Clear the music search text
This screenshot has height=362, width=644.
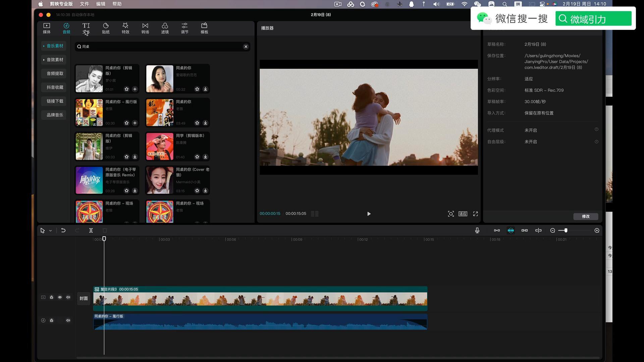(x=246, y=47)
